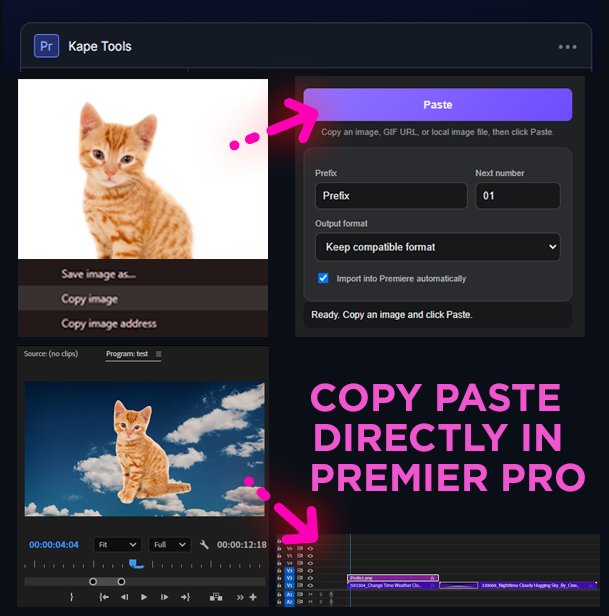
Task: Click the left handle of zoom scroll bar
Action: click(93, 581)
